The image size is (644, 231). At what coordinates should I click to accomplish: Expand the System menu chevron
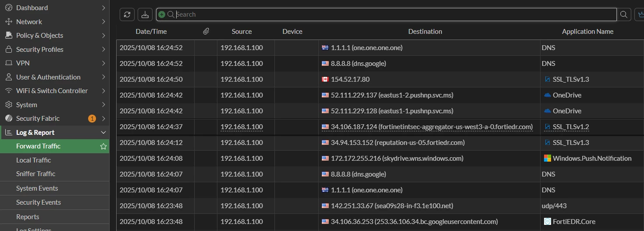[103, 105]
